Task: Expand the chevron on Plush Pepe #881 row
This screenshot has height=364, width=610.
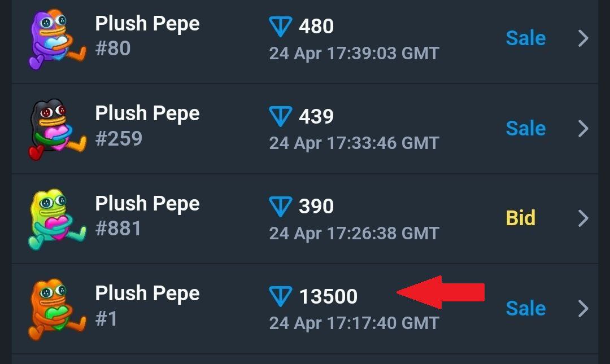Action: 583,218
